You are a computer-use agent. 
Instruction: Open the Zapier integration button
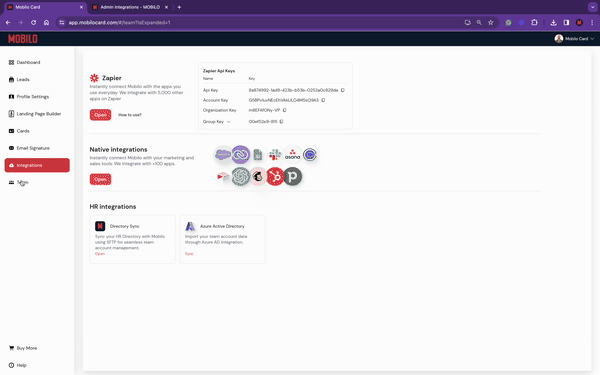pyautogui.click(x=100, y=115)
